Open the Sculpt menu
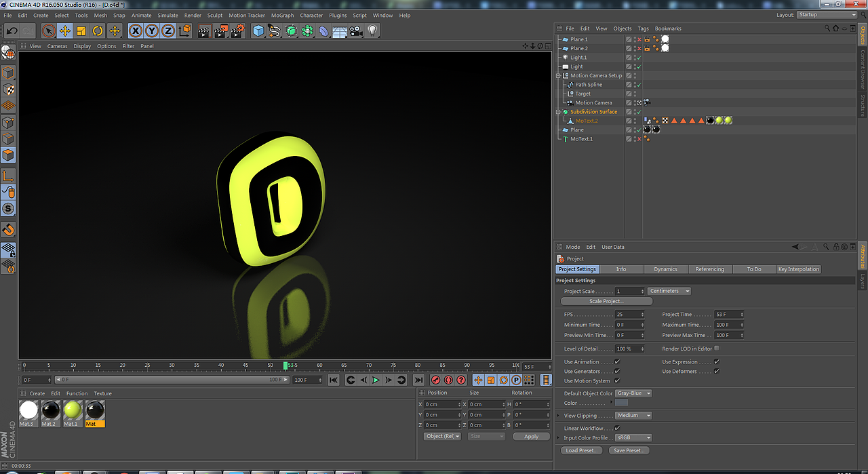 (x=215, y=15)
